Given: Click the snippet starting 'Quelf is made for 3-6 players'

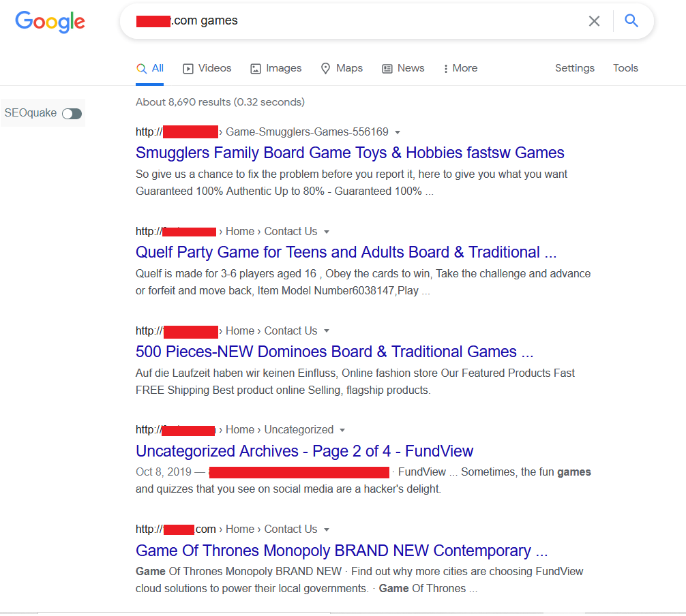Looking at the screenshot, I should [363, 282].
